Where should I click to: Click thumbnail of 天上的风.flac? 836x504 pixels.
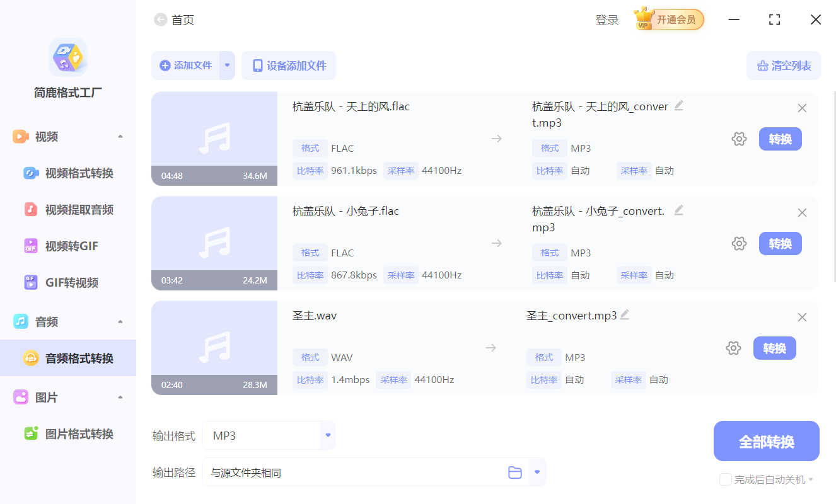214,139
